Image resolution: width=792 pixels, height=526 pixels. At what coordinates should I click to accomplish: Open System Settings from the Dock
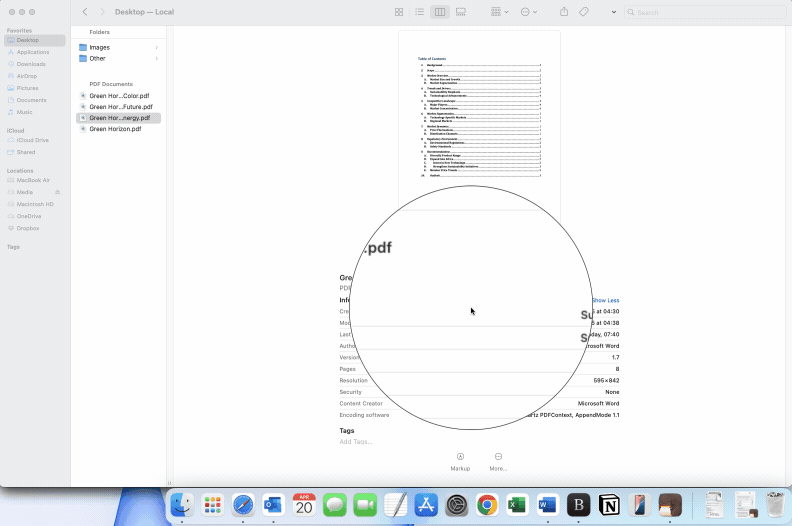[457, 505]
